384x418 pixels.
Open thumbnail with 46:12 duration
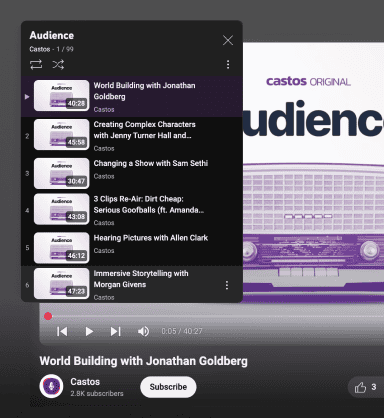tap(62, 248)
